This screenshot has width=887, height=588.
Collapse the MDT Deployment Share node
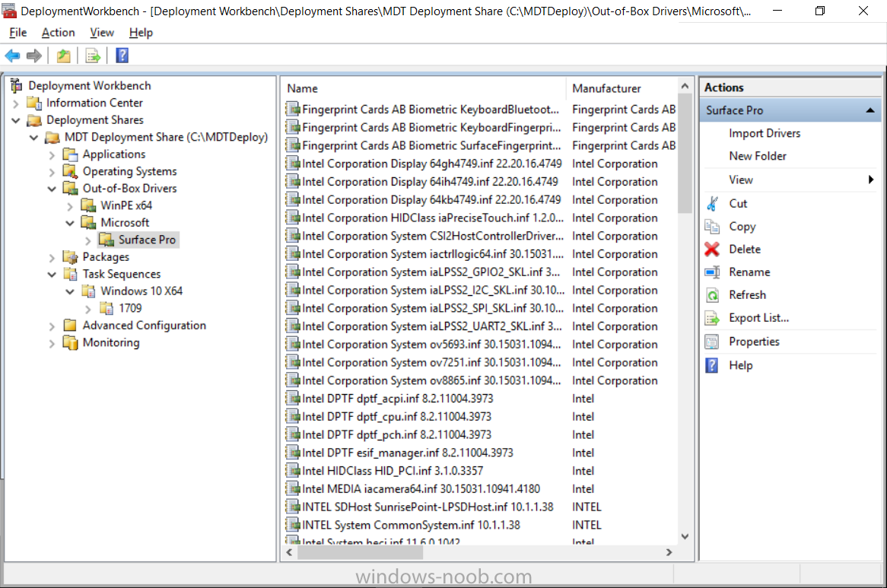pyautogui.click(x=34, y=138)
